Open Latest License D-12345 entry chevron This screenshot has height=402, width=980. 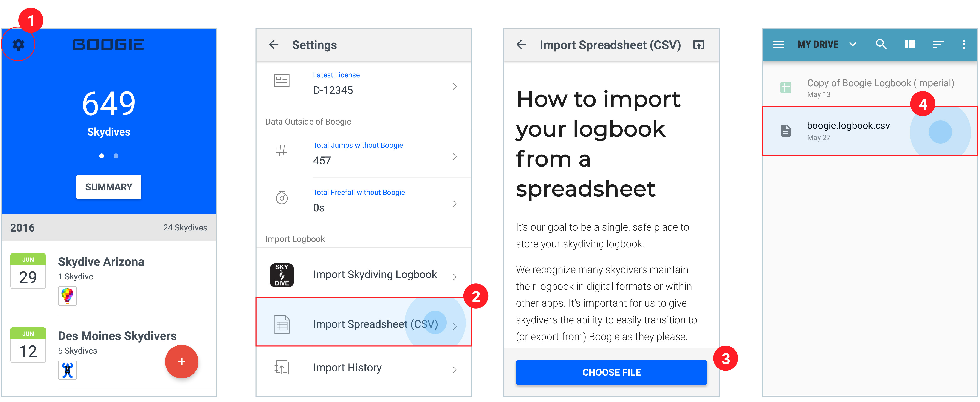[x=455, y=86]
